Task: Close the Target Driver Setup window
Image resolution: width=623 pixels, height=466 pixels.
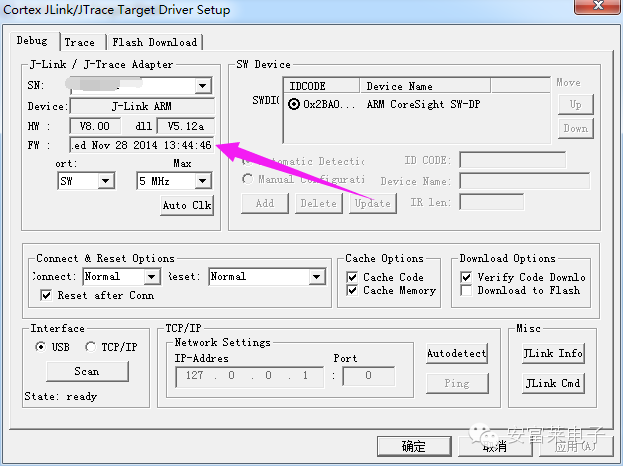Action: (x=598, y=6)
